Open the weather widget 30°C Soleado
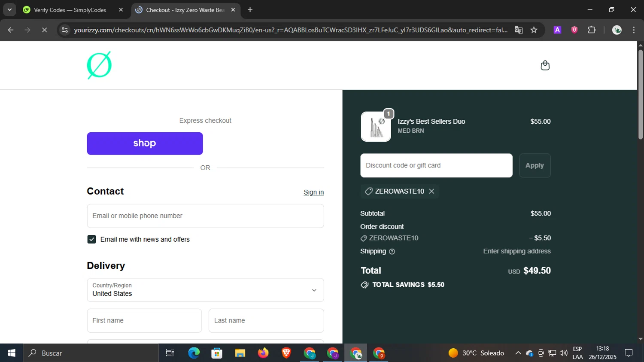The height and width of the screenshot is (362, 644). tap(476, 353)
